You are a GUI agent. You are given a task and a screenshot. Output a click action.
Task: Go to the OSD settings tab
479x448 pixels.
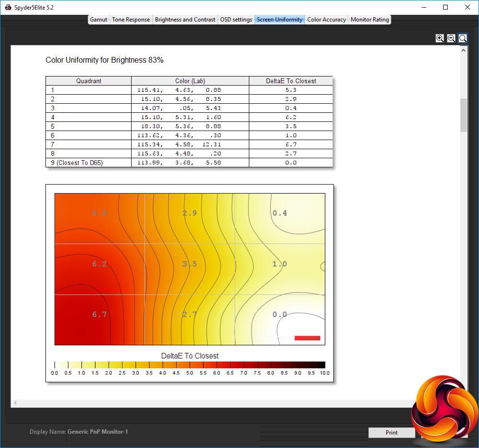point(236,20)
